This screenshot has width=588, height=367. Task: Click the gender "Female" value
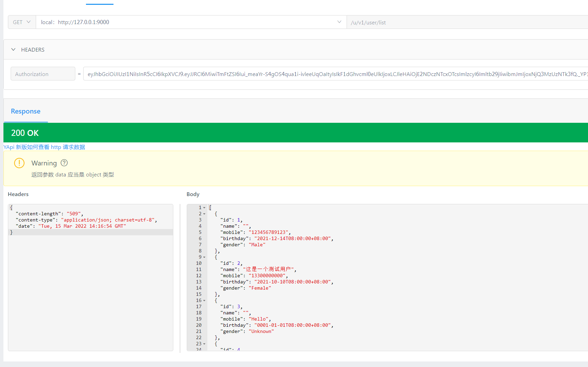click(x=260, y=288)
